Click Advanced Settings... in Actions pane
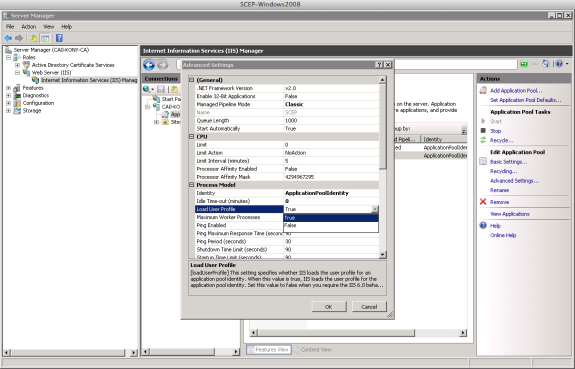The width and height of the screenshot is (575, 369). pyautogui.click(x=514, y=181)
